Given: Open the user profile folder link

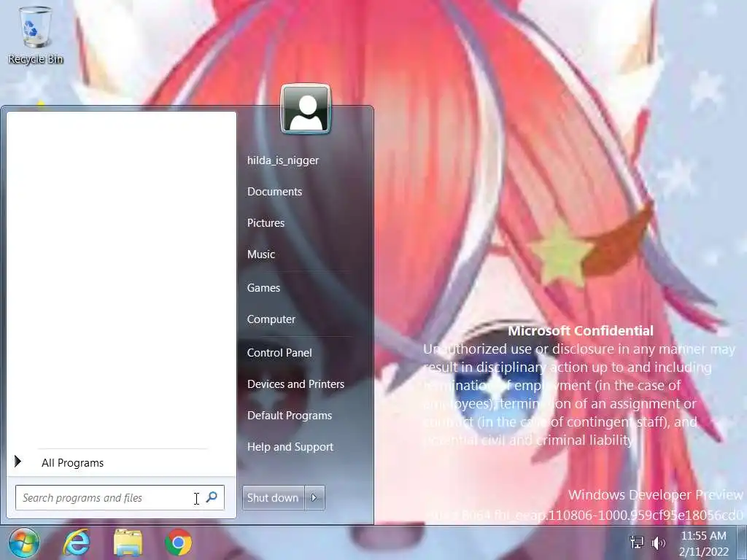Looking at the screenshot, I should point(283,160).
